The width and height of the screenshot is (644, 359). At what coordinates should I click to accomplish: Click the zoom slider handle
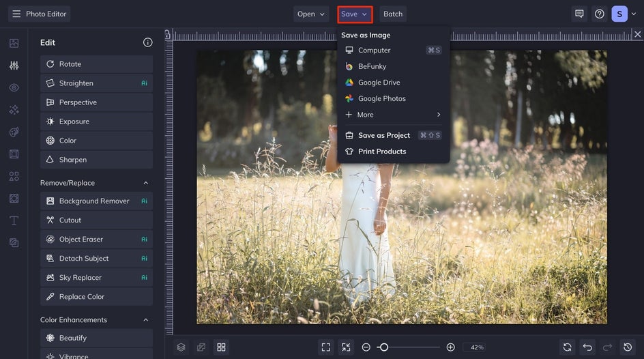coord(383,347)
